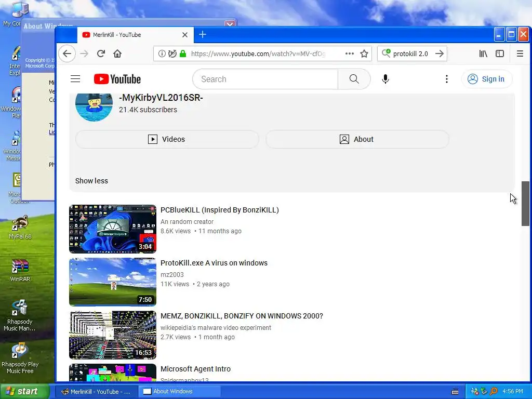Viewport: 532px width, 399px height.
Task: Click the 4:56 PM taskbar clock
Action: pos(513,391)
